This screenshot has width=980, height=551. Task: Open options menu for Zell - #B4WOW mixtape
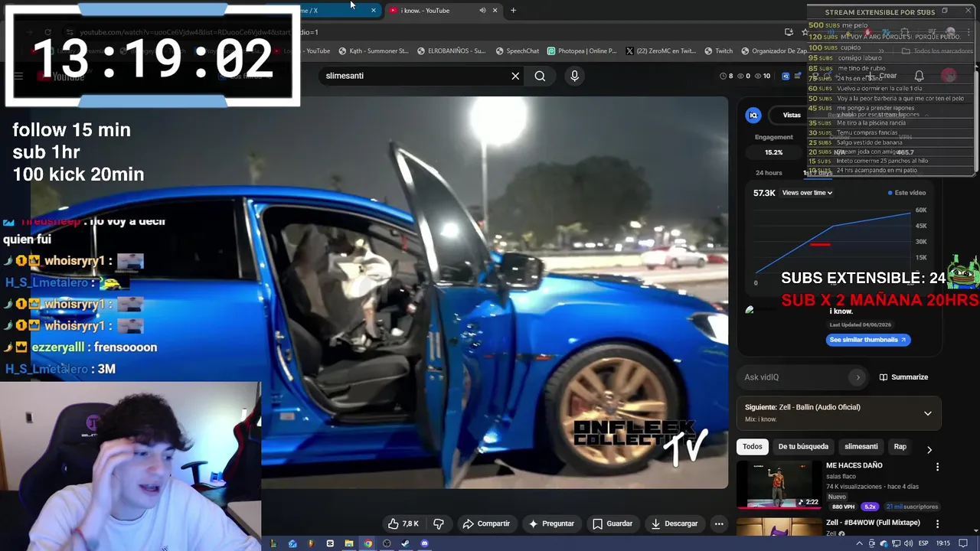pos(937,524)
